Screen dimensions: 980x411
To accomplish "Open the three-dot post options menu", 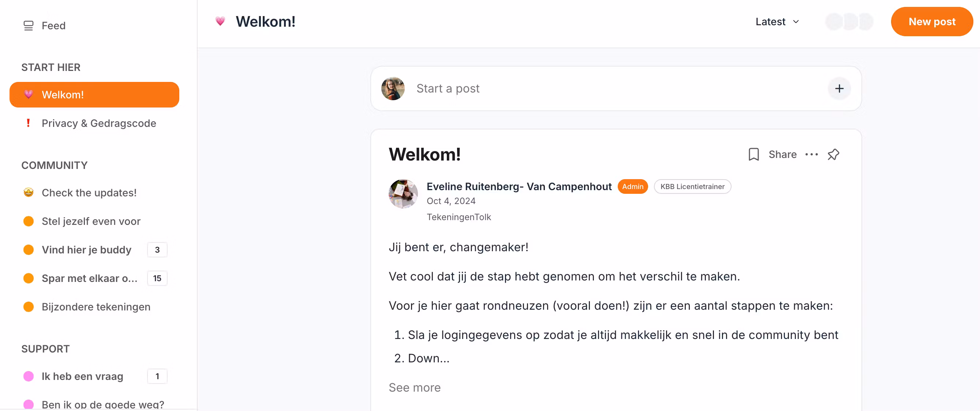I will tap(811, 154).
